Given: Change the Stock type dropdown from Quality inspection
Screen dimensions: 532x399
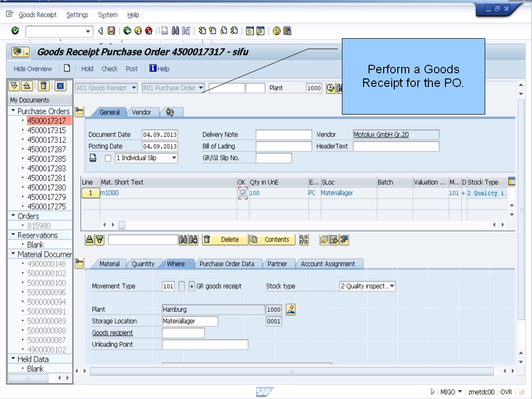Looking at the screenshot, I should pyautogui.click(x=392, y=286).
